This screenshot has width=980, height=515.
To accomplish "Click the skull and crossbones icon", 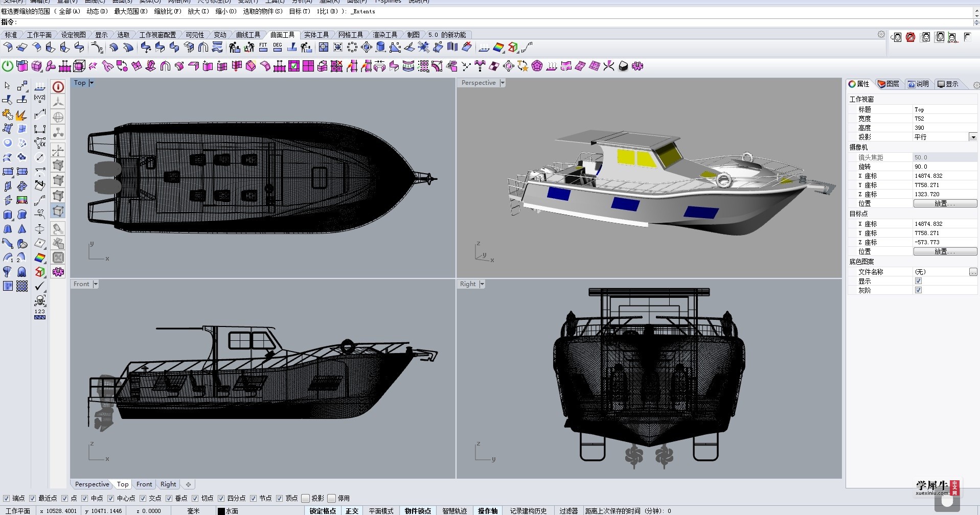I will tap(40, 300).
